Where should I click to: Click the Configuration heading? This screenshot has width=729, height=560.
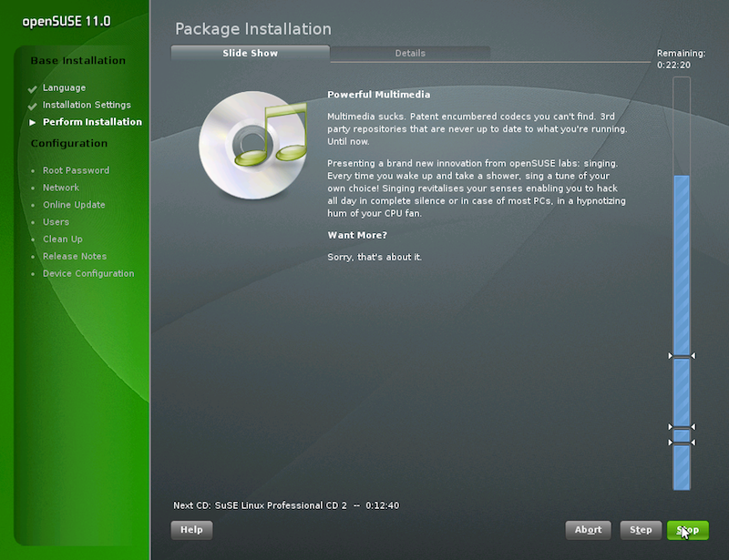tap(69, 143)
